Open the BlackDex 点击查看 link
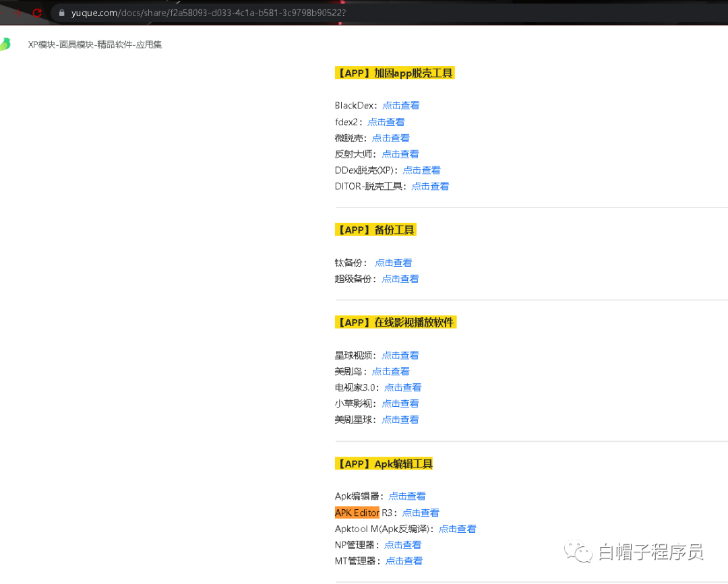728x584 pixels. [400, 105]
